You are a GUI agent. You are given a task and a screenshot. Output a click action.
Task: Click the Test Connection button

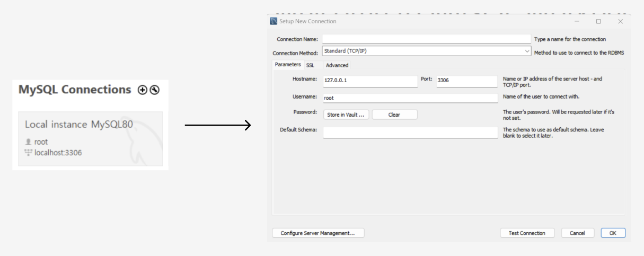coord(527,233)
